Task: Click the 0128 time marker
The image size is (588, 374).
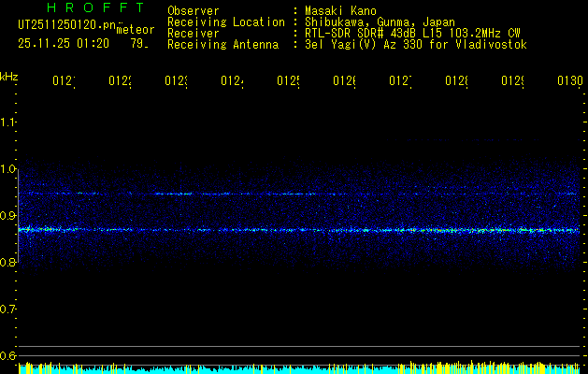Action: coord(457,81)
